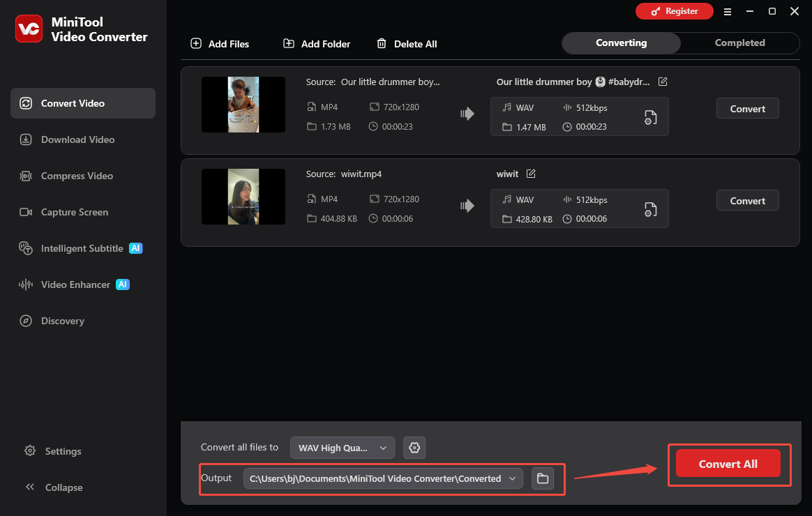Open Settings in the sidebar
Image resolution: width=812 pixels, height=516 pixels.
pyautogui.click(x=53, y=450)
